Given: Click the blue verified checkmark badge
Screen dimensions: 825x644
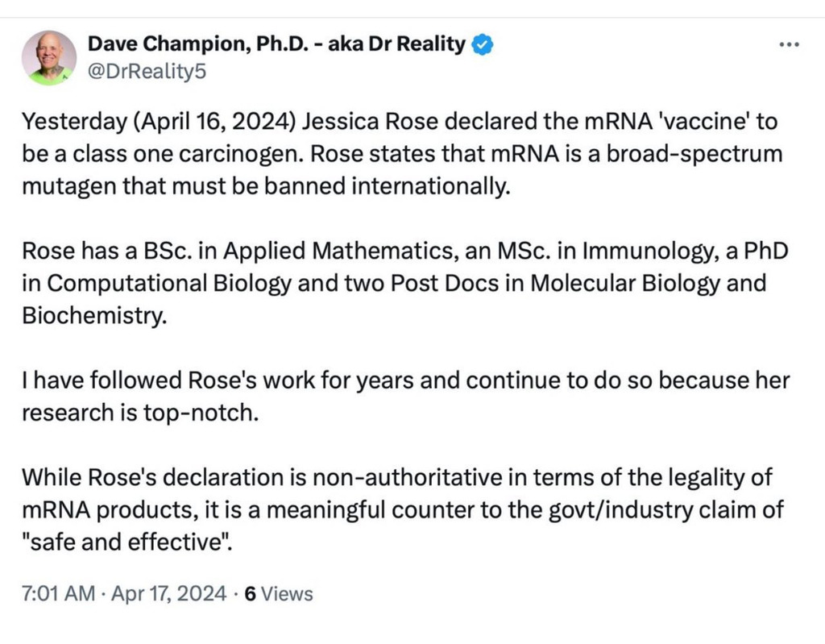Looking at the screenshot, I should tap(482, 44).
